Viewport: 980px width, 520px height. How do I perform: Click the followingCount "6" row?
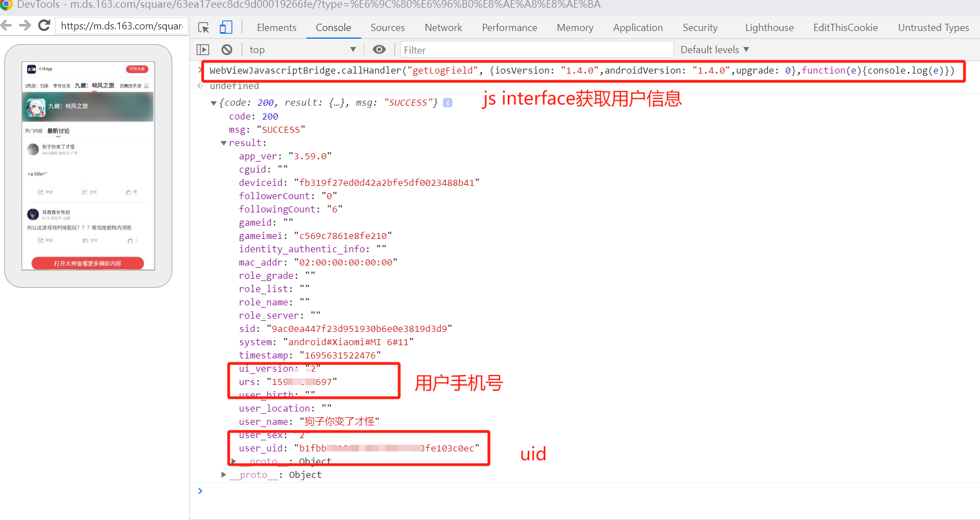pos(291,209)
